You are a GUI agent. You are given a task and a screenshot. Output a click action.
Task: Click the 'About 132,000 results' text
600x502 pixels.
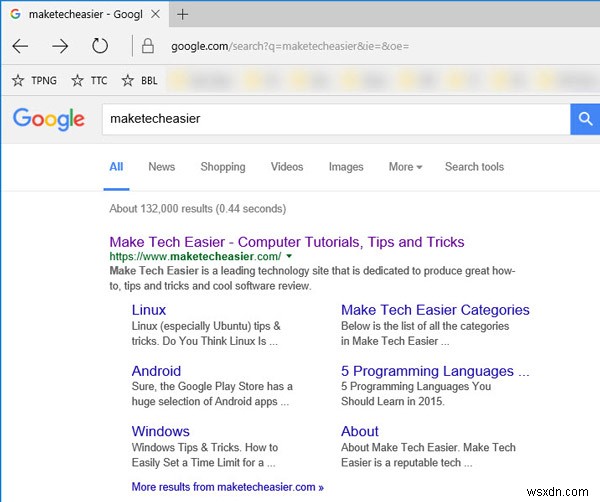pos(197,209)
